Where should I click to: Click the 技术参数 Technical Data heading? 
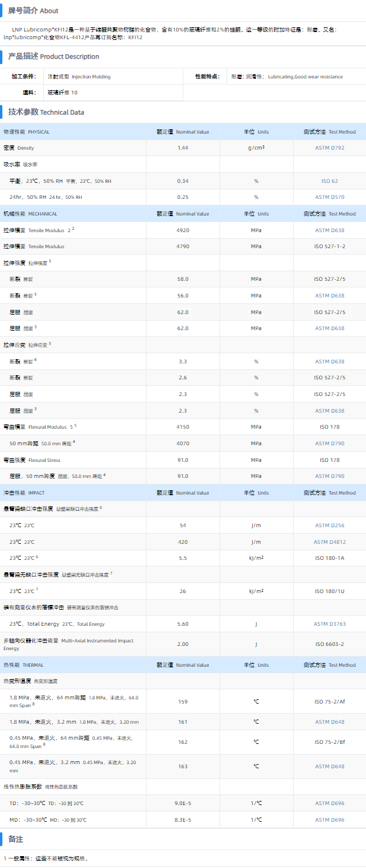[46, 112]
